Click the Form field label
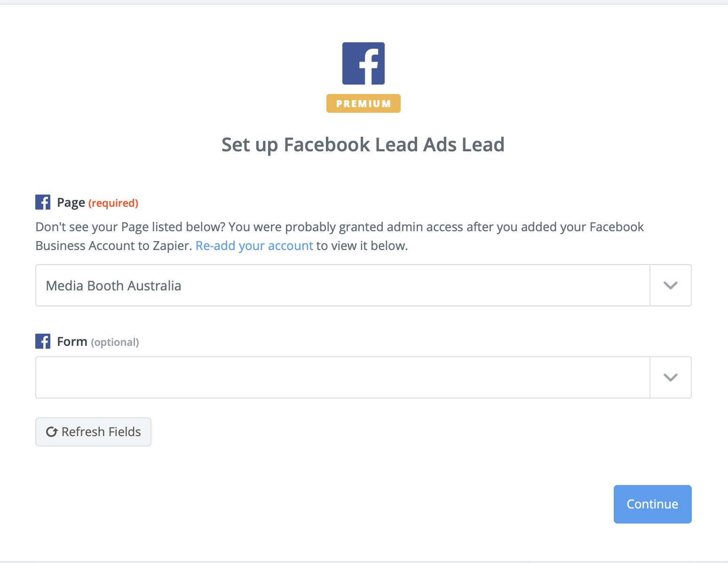This screenshot has height=563, width=728. 72,342
